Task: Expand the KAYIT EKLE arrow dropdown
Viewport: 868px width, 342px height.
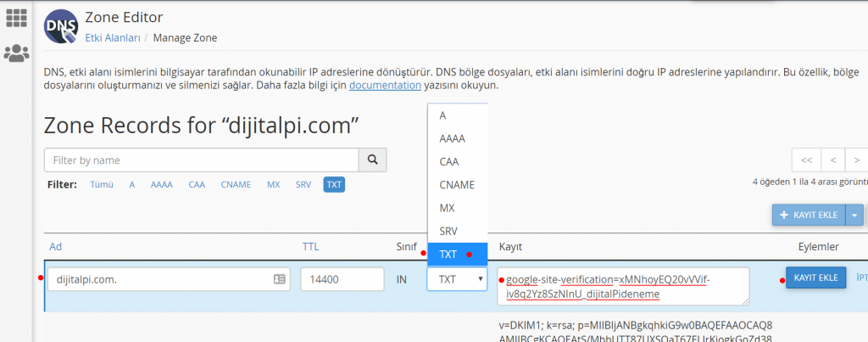Action: click(x=854, y=215)
